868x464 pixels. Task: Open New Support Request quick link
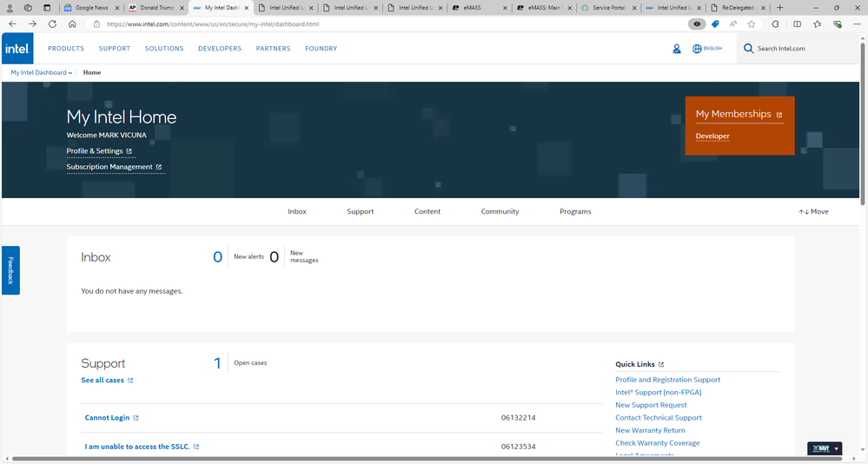point(651,405)
